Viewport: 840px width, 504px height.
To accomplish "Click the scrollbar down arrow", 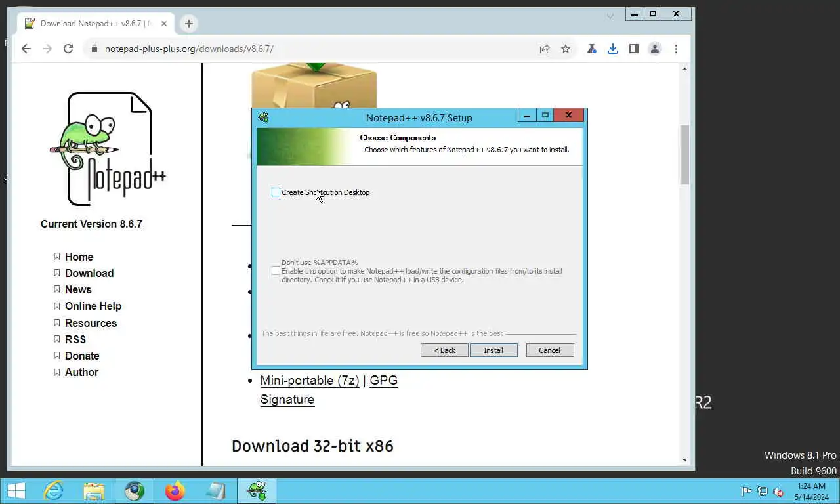I will pos(684,460).
